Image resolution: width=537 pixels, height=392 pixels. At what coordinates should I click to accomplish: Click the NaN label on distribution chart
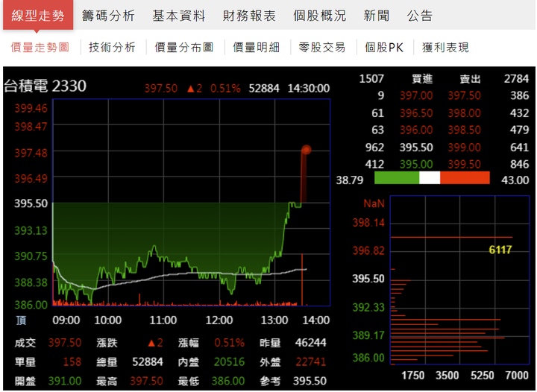[374, 203]
